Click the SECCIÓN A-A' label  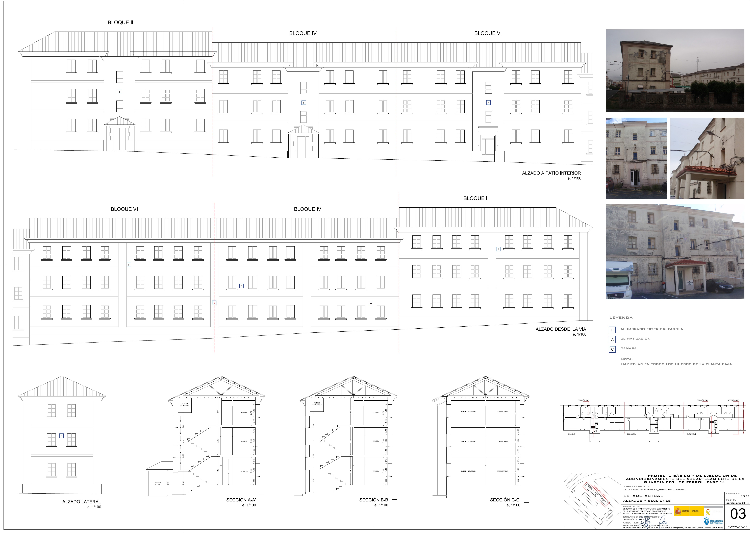click(x=241, y=500)
